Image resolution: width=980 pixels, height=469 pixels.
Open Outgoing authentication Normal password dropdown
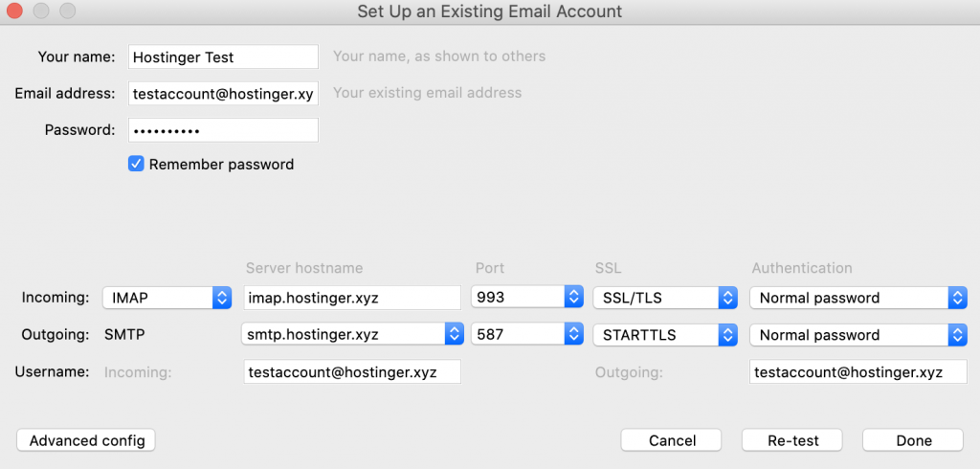[x=858, y=335]
